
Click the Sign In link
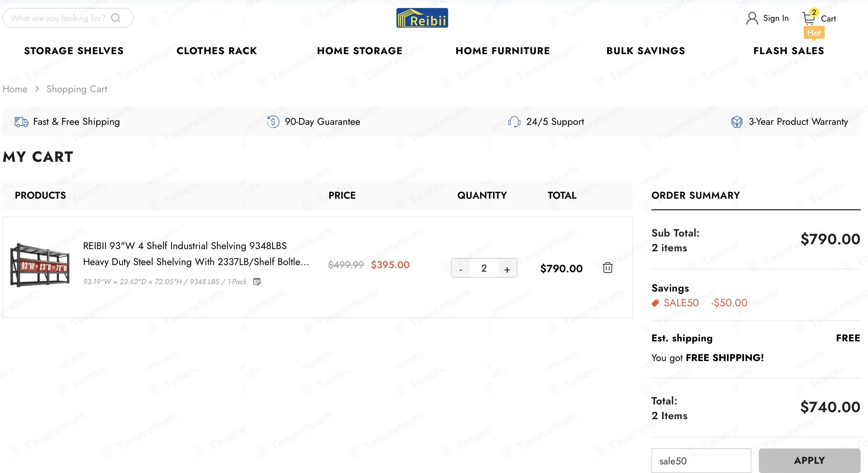pos(776,18)
